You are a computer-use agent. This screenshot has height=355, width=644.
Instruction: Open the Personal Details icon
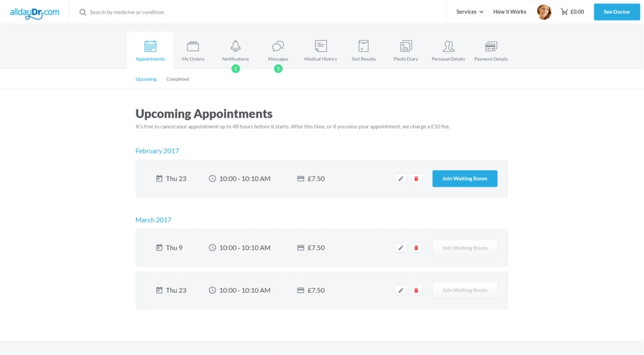click(448, 46)
